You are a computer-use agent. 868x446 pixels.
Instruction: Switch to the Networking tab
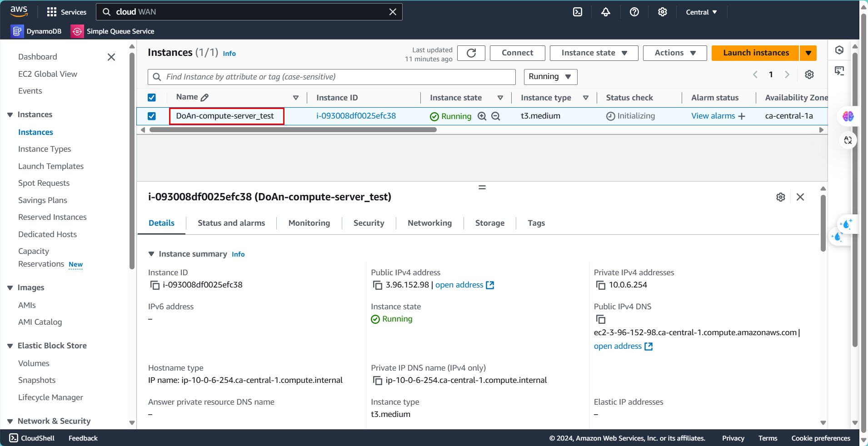coord(429,223)
